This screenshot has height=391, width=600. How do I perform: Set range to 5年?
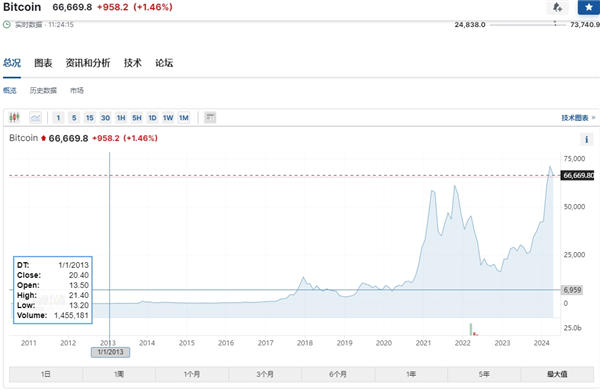(484, 374)
